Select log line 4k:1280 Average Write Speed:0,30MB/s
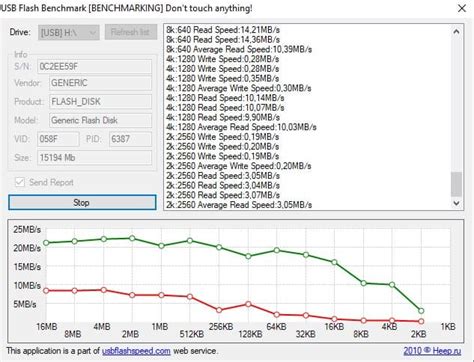This screenshot has width=474, height=362. click(x=239, y=88)
